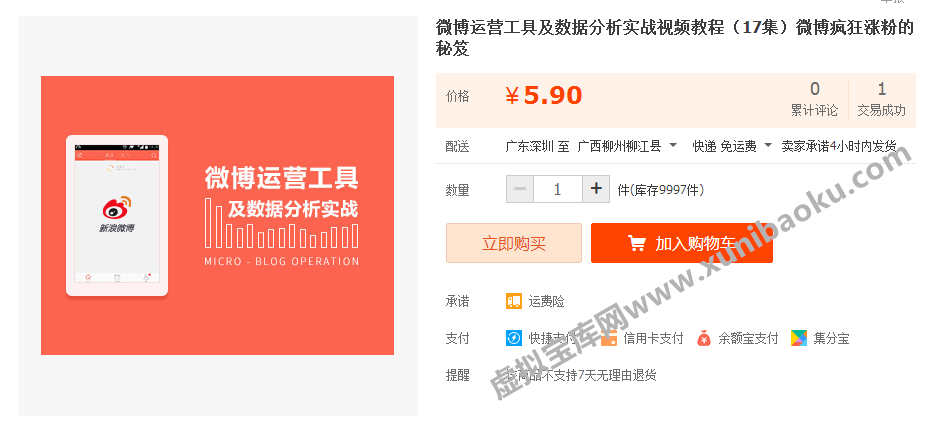Click the 卖家承诺4小时内发货 text
The image size is (931, 430).
coord(838,146)
